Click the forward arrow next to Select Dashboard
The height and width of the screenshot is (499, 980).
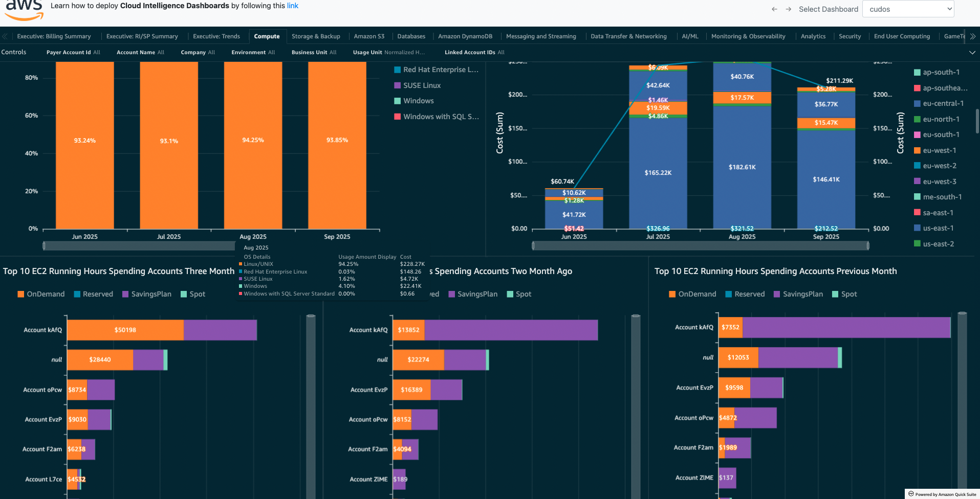point(789,9)
